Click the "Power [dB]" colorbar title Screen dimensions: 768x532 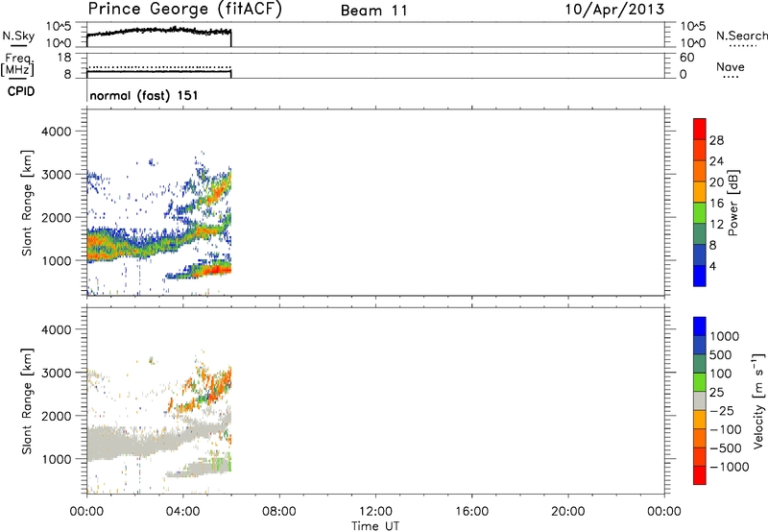[732, 203]
